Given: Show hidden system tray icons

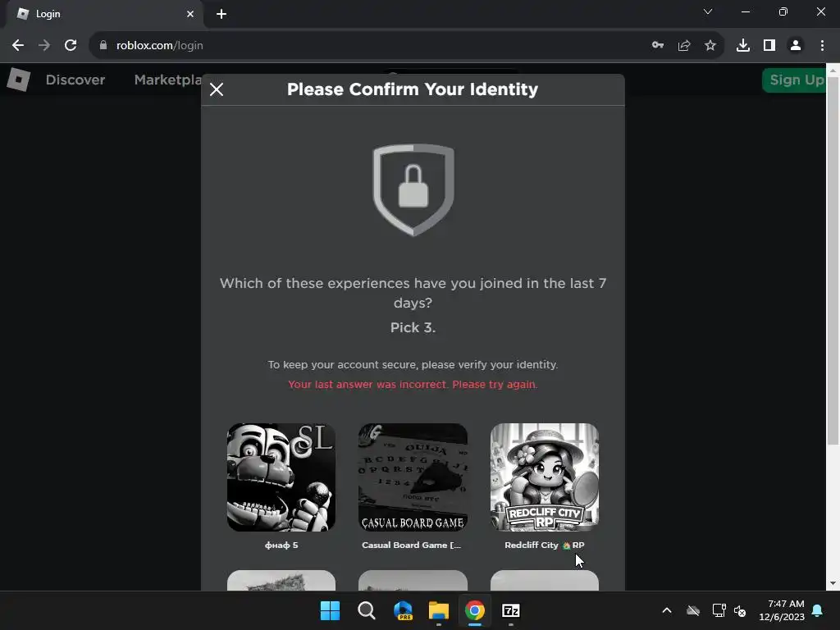Looking at the screenshot, I should pos(667,610).
